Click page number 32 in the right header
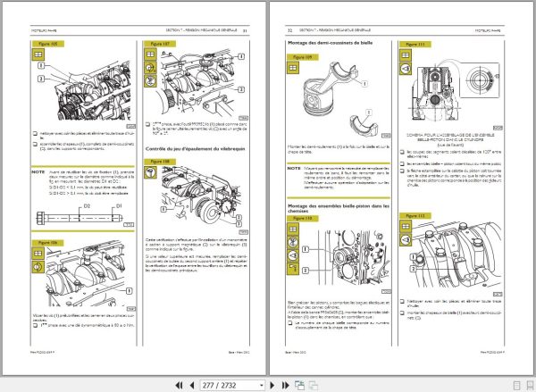The image size is (536, 392). [x=289, y=30]
